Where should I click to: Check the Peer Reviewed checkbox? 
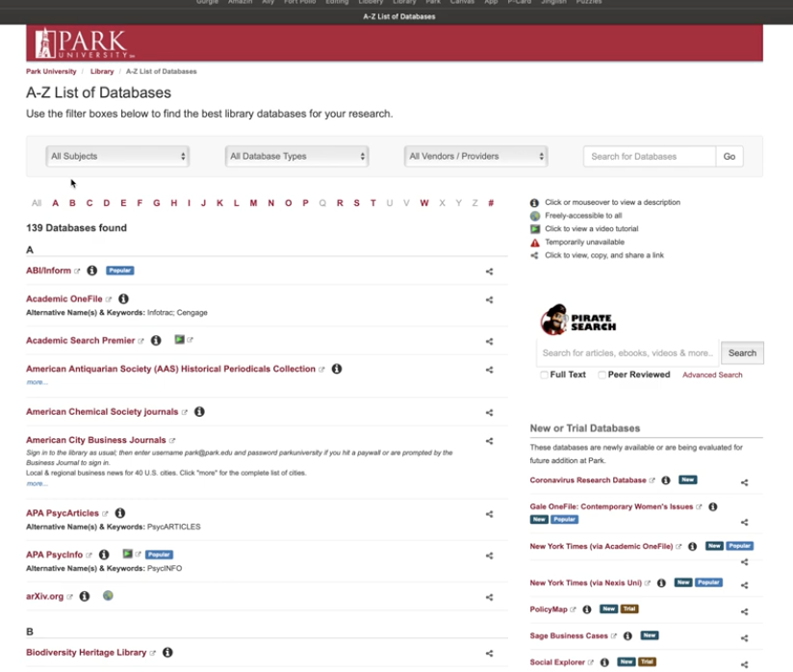601,375
